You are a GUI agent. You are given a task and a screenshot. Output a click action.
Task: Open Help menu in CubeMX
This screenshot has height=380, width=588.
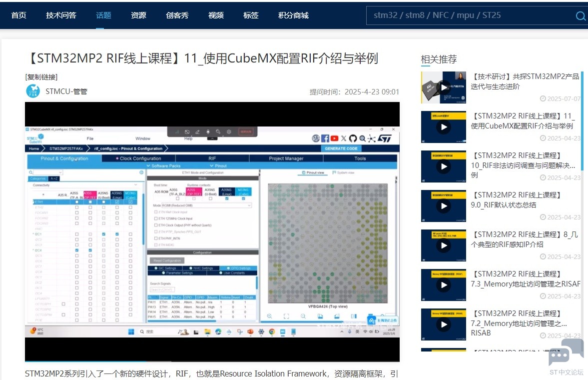188,138
